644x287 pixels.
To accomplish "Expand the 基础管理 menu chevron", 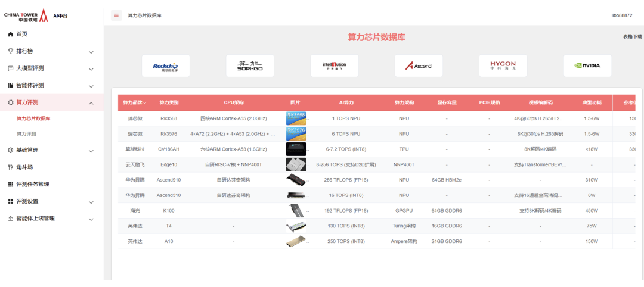I will pyautogui.click(x=91, y=151).
